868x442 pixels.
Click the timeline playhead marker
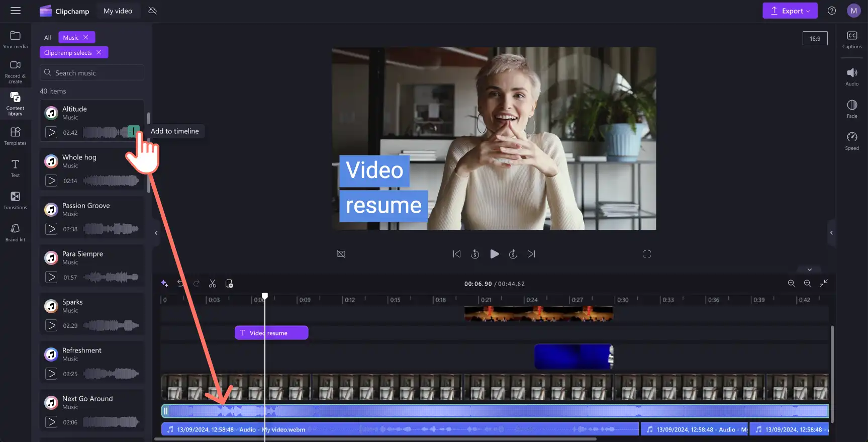pyautogui.click(x=265, y=296)
